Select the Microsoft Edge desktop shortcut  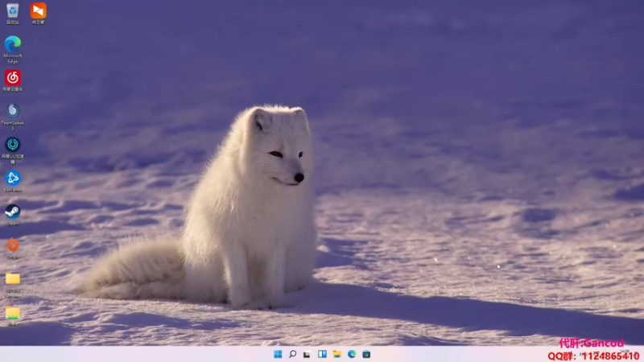[13, 50]
